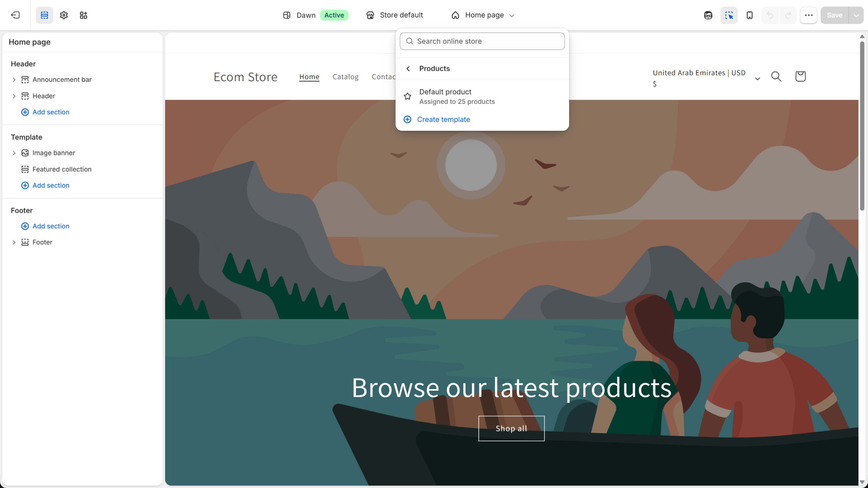Click the preview cart bag icon
868x488 pixels.
point(800,76)
